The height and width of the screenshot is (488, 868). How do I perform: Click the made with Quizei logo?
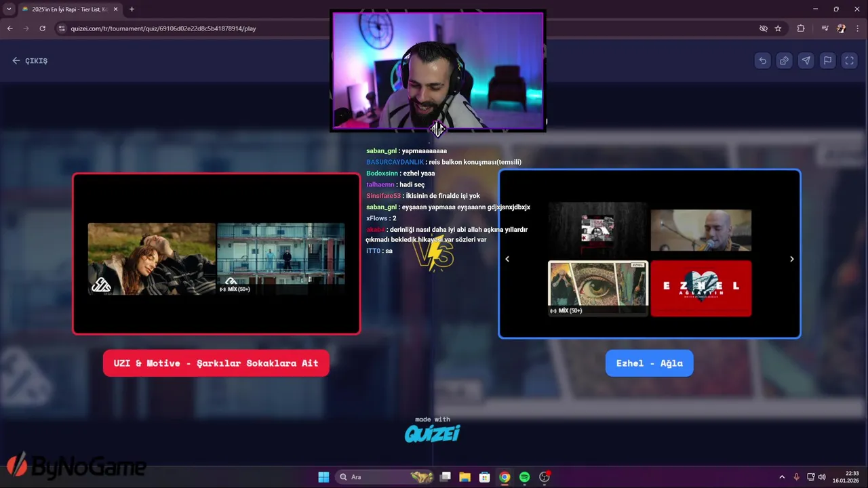click(x=433, y=430)
